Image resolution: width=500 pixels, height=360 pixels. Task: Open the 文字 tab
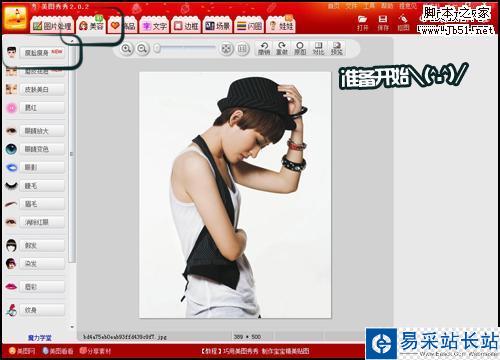point(154,26)
